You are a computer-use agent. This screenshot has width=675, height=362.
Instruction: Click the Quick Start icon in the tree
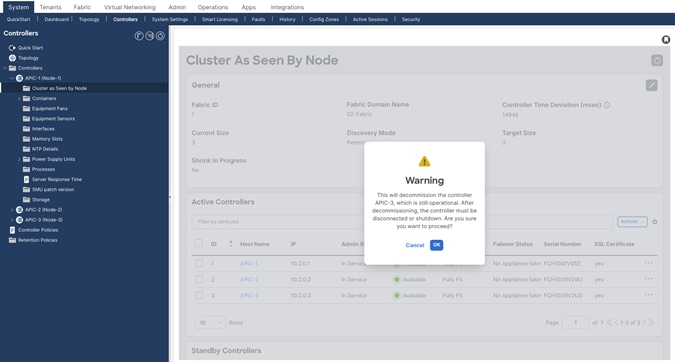[12, 48]
